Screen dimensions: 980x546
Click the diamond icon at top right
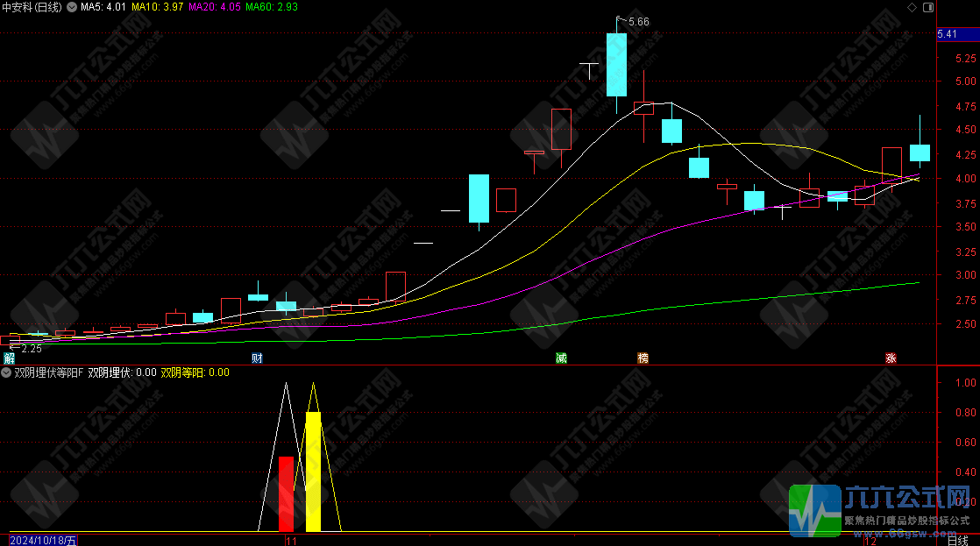[x=913, y=7]
